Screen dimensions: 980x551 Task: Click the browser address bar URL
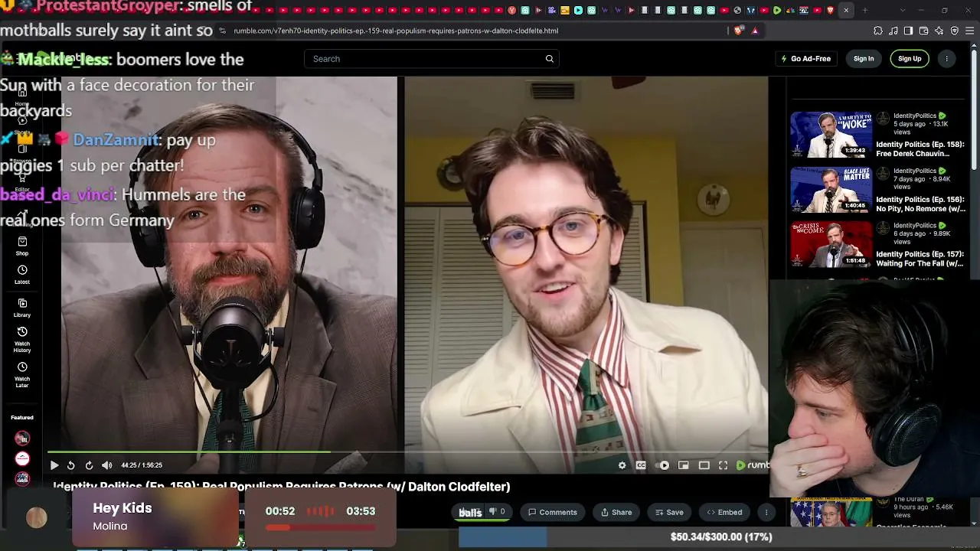(x=396, y=31)
